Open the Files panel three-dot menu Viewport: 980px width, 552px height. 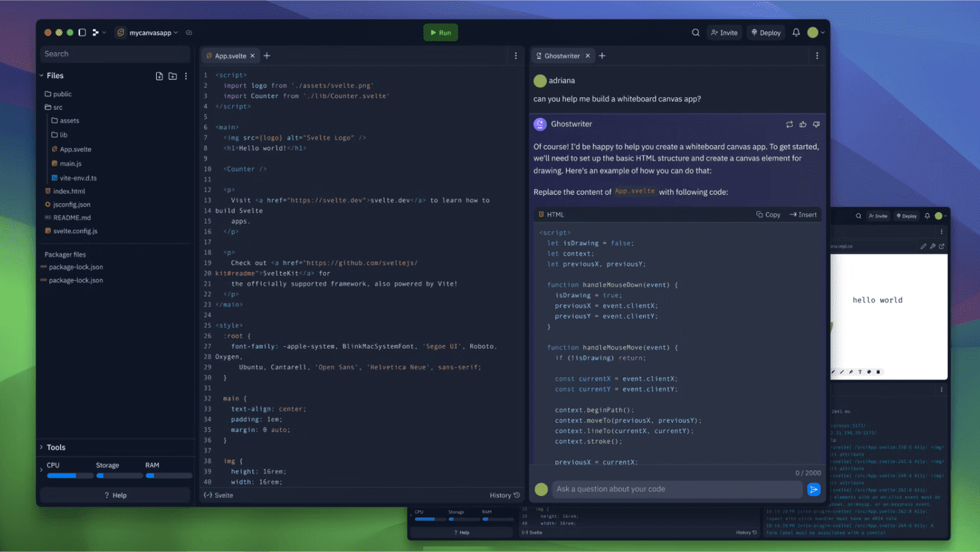(186, 76)
